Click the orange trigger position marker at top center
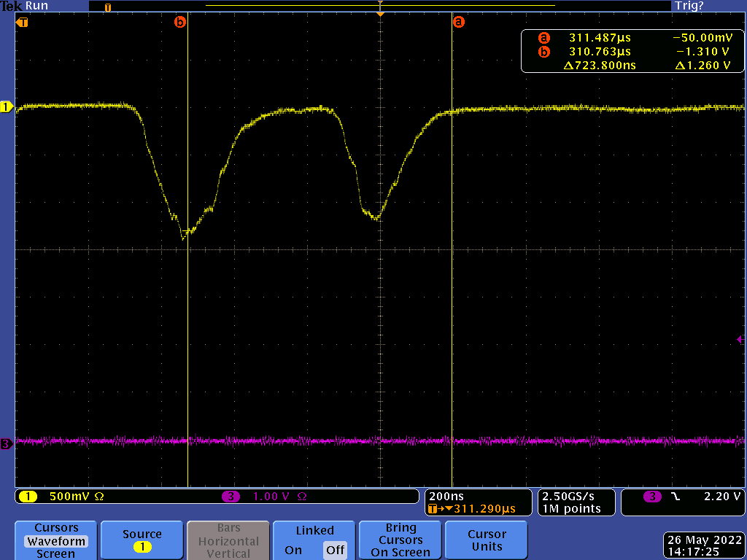This screenshot has height=560, width=747. 380,13
